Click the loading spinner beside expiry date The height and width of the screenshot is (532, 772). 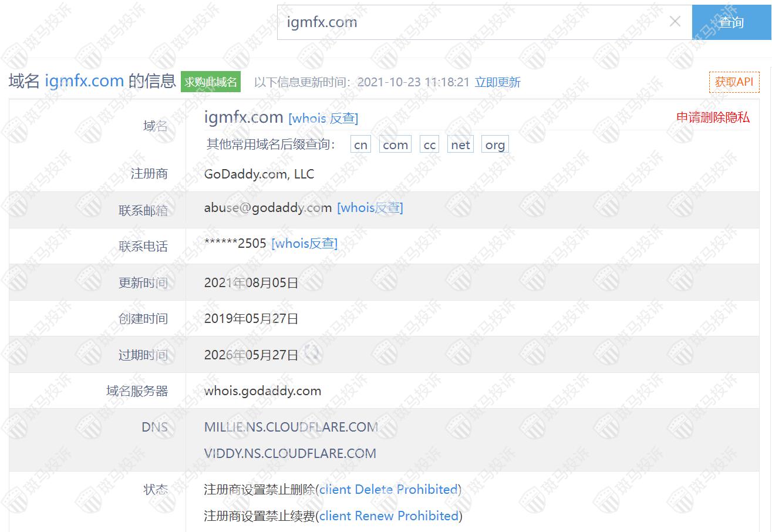[312, 353]
